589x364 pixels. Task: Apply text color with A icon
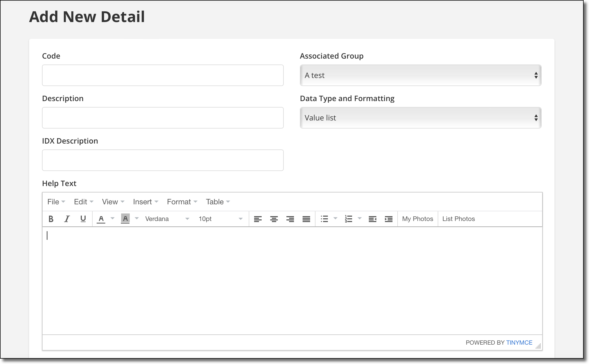[x=101, y=219]
